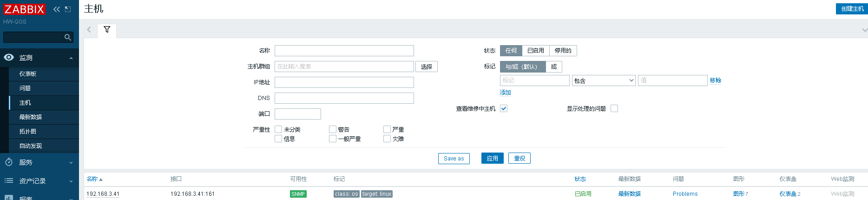The image size is (868, 200).
Task: Open the 包含 tag operator dropdown
Action: [x=604, y=80]
